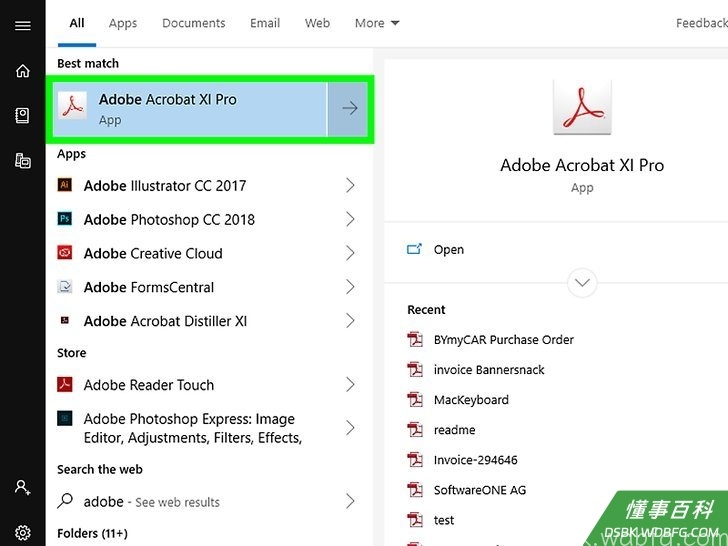
Task: Click the devices icon in sidebar
Action: tap(23, 161)
